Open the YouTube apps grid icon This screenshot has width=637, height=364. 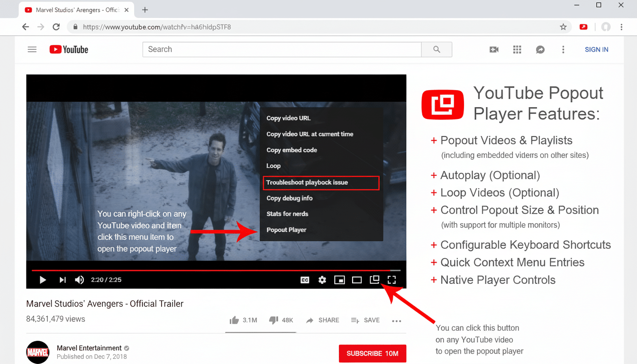coord(517,49)
